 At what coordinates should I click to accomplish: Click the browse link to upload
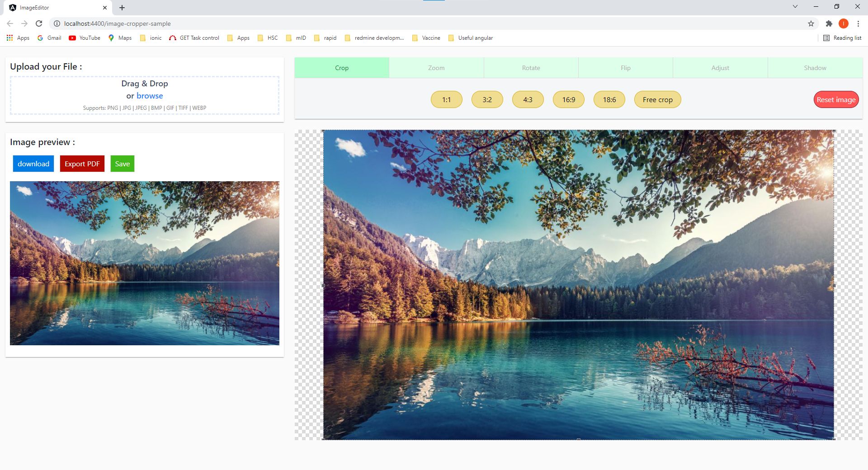[150, 96]
